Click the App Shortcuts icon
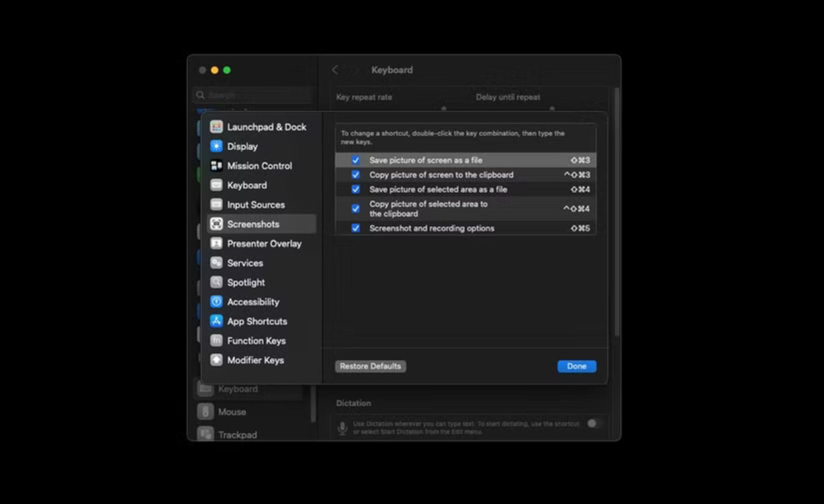The image size is (824, 504). [x=216, y=320]
